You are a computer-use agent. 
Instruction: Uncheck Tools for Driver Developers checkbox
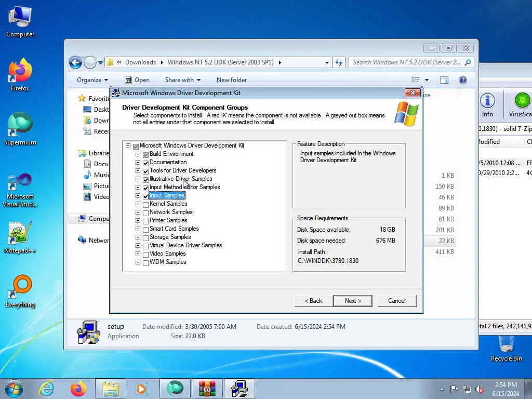145,171
